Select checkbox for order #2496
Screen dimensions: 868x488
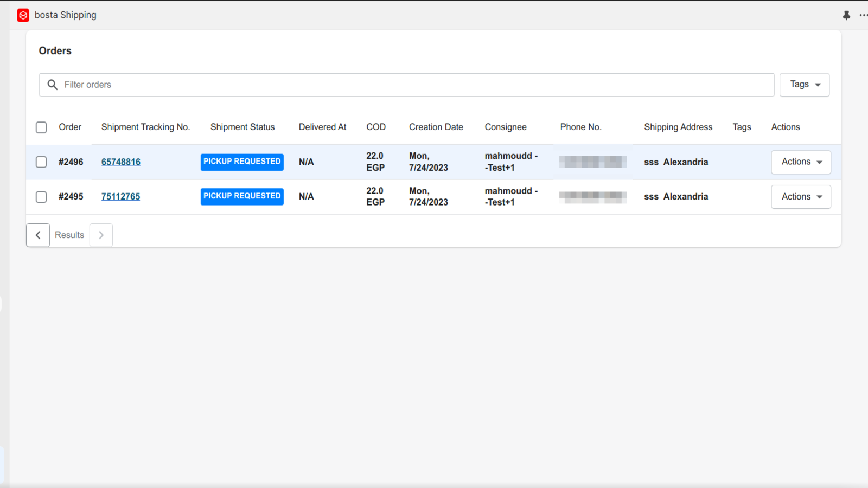coord(41,162)
